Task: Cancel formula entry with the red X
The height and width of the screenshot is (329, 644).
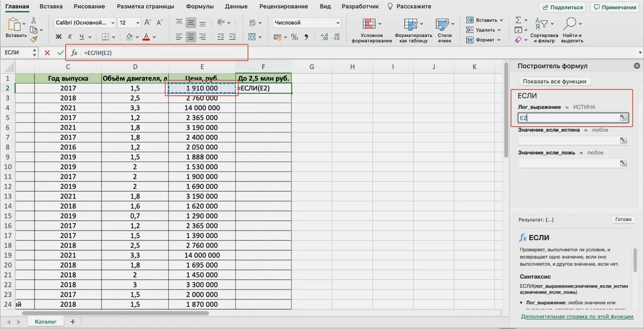Action: coord(47,53)
